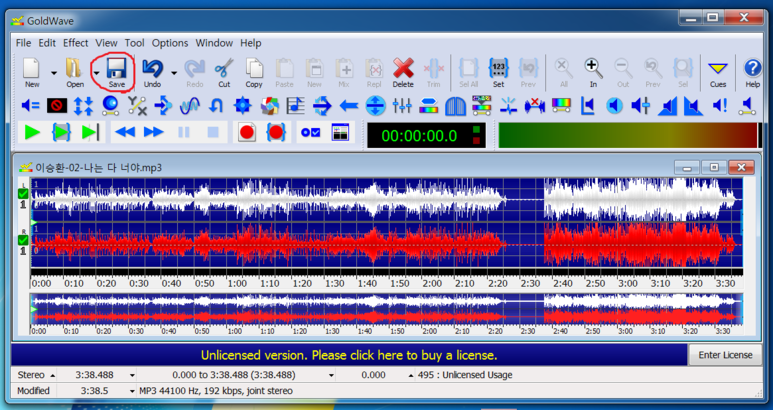Viewport: 773px width, 410px height.
Task: Start recording into new file (red circle)
Action: pos(247,132)
